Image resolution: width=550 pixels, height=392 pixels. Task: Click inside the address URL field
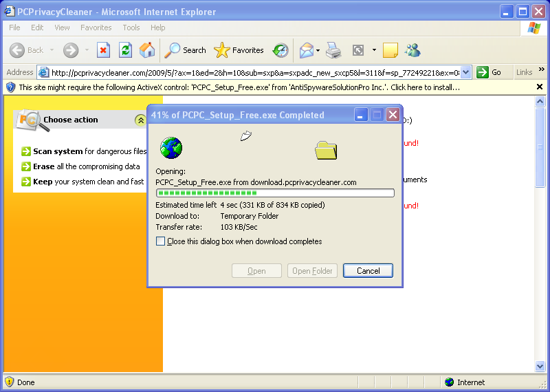click(255, 73)
